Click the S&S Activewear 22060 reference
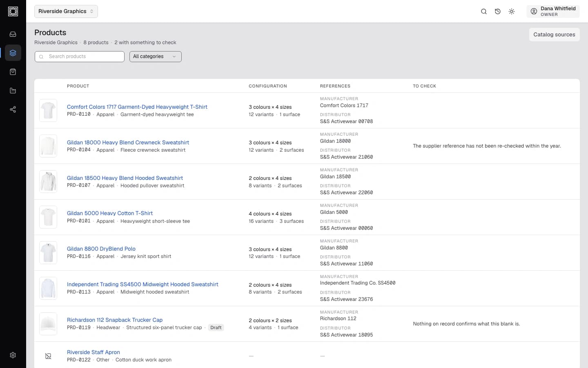Viewport: 588px width, 368px height. (346, 193)
